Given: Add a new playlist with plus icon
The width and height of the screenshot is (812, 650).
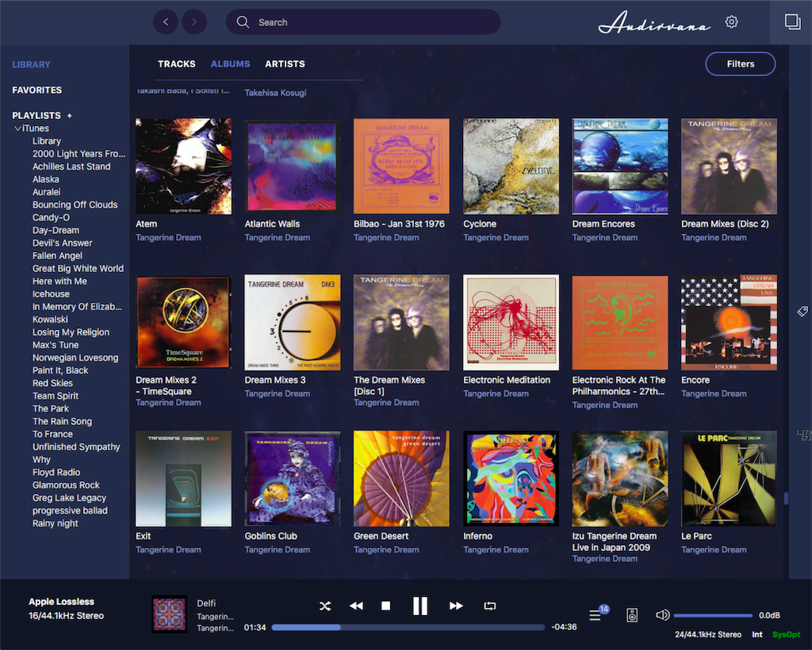Looking at the screenshot, I should tap(70, 116).
